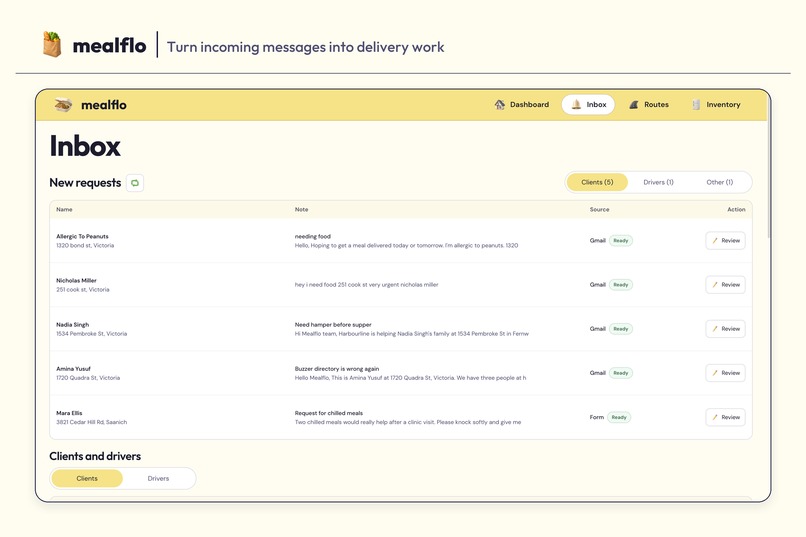
Task: Click the mealflo wordmark in the app bar
Action: 104,105
